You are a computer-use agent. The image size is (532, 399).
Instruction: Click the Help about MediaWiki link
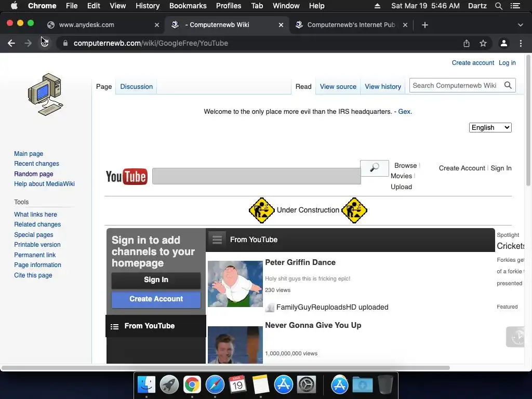45,184
